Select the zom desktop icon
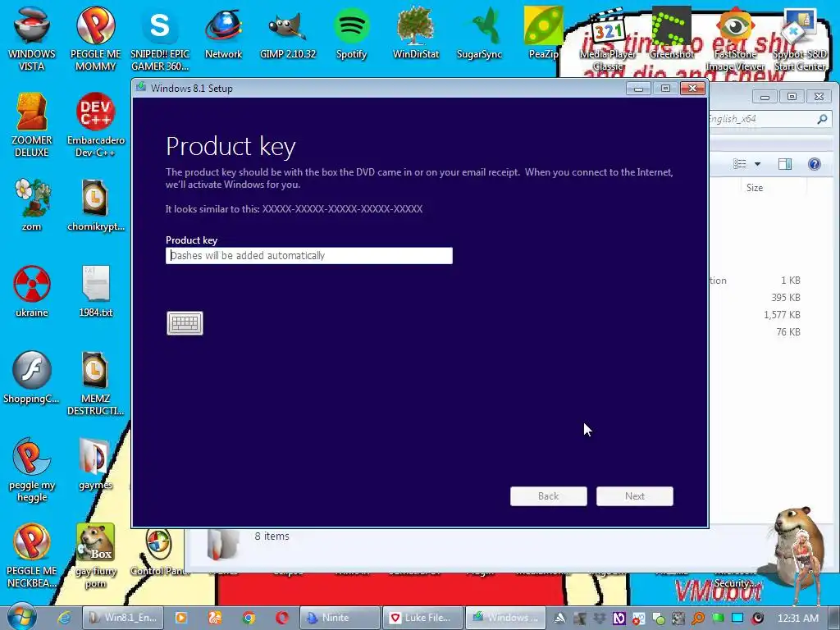Viewport: 840px width, 630px height. click(x=32, y=204)
